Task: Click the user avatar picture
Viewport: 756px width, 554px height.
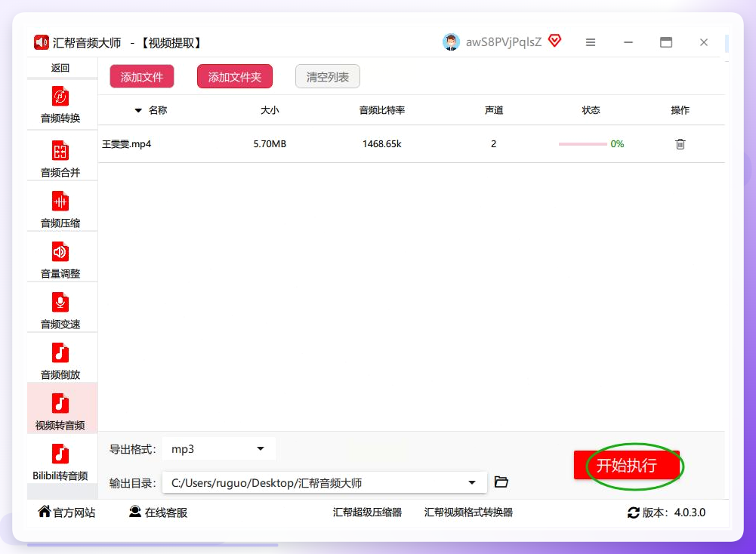Action: [x=451, y=42]
